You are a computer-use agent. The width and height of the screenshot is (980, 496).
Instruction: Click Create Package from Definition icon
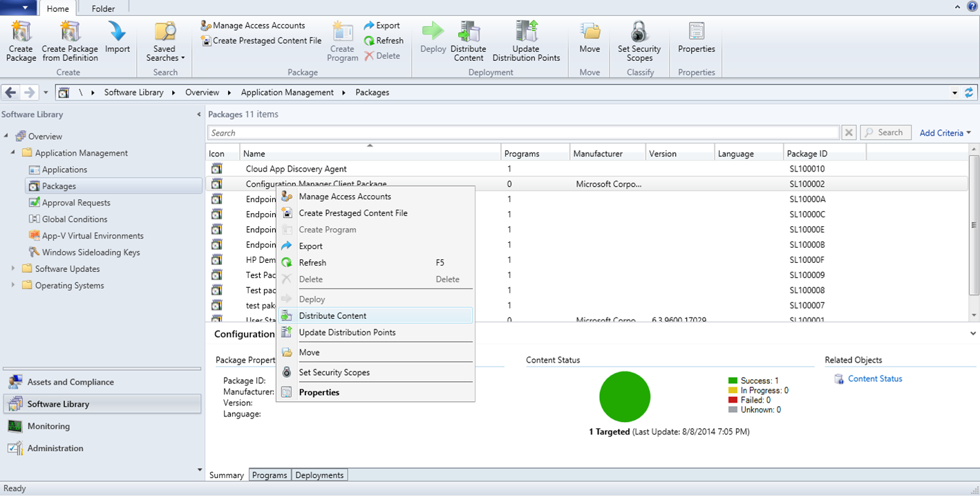pyautogui.click(x=70, y=33)
